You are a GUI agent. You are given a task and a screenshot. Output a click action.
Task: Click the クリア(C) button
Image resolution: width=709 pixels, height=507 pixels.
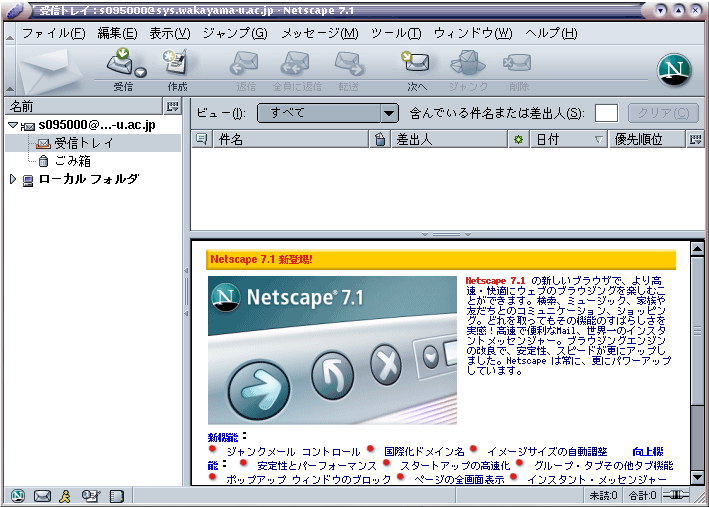(x=663, y=113)
